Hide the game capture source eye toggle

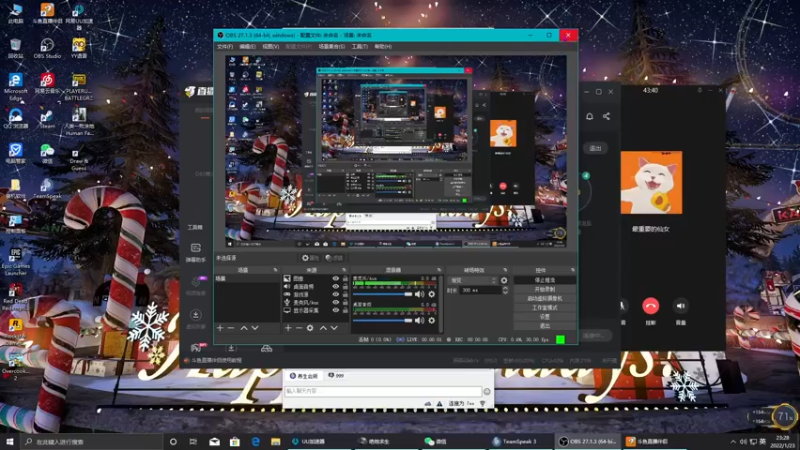[x=335, y=294]
